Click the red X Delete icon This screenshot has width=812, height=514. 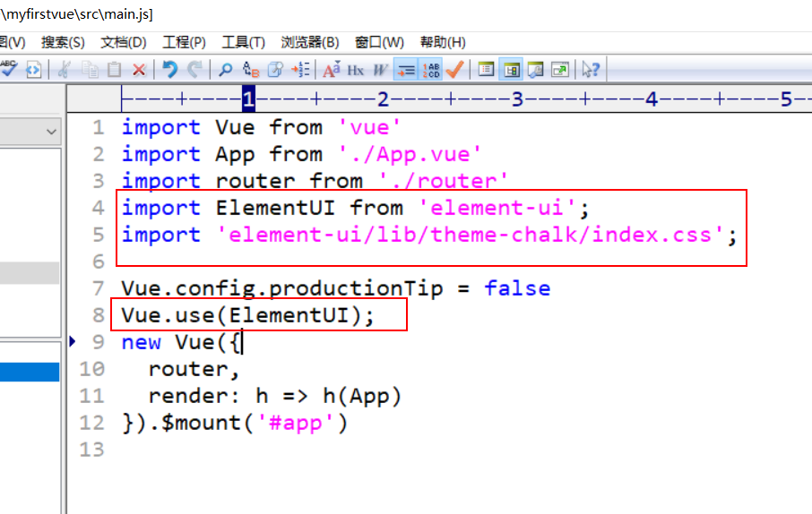coord(139,69)
